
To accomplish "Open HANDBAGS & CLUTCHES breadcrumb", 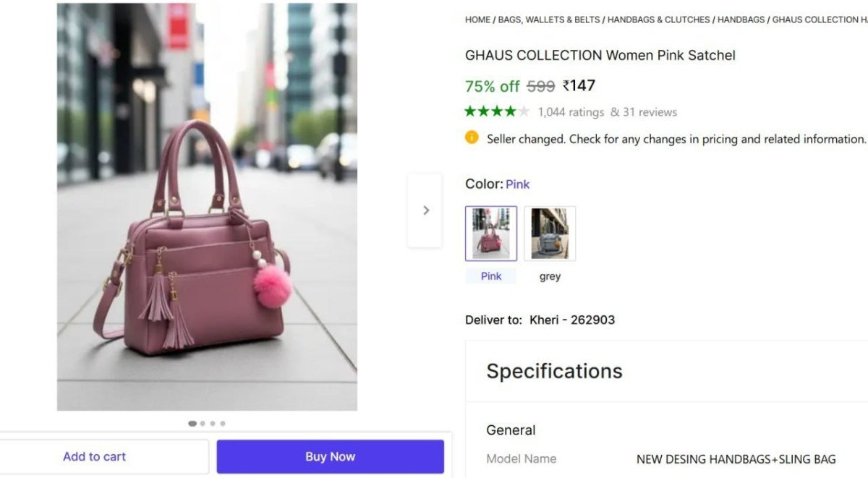I will (658, 20).
